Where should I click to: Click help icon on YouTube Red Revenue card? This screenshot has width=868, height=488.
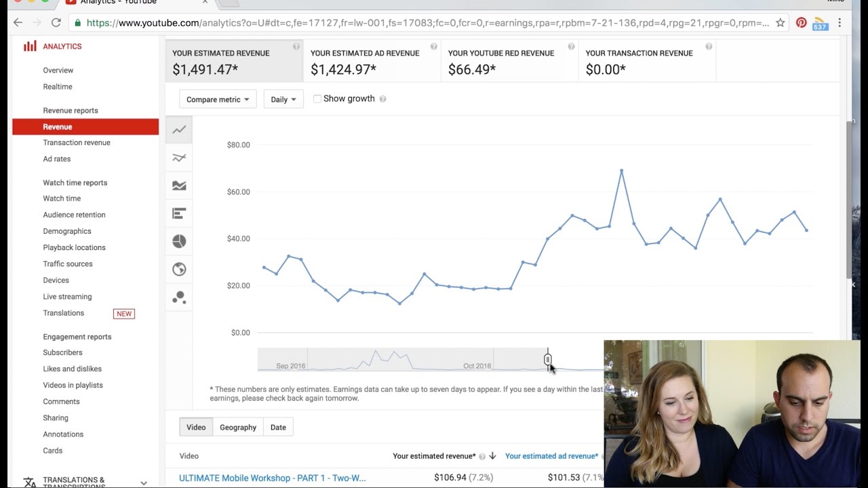pos(571,47)
